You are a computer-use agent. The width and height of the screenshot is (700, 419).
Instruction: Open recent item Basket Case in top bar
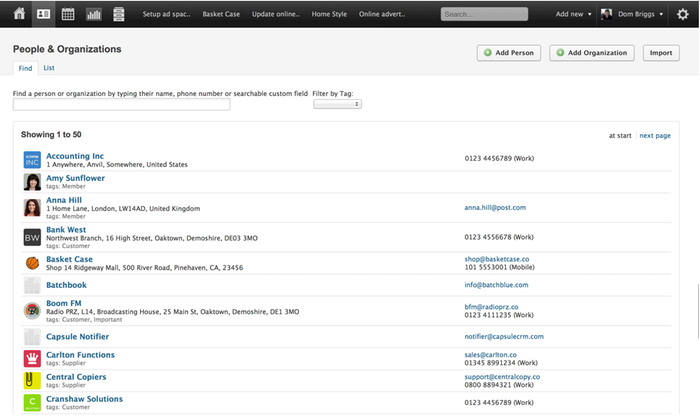tap(221, 14)
